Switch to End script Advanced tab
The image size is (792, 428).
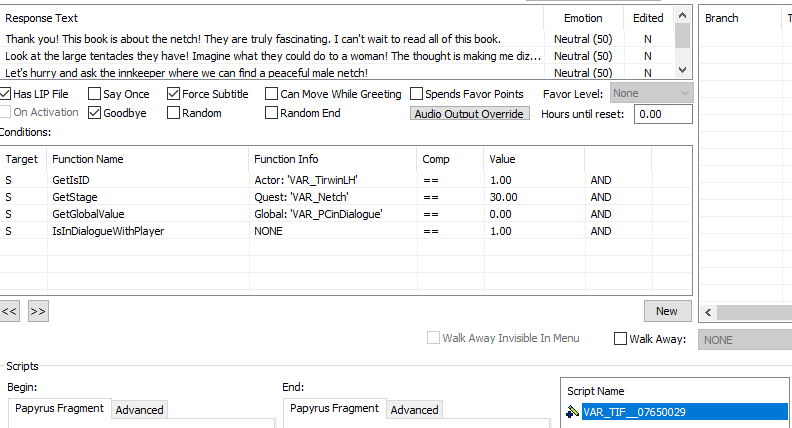click(x=414, y=410)
